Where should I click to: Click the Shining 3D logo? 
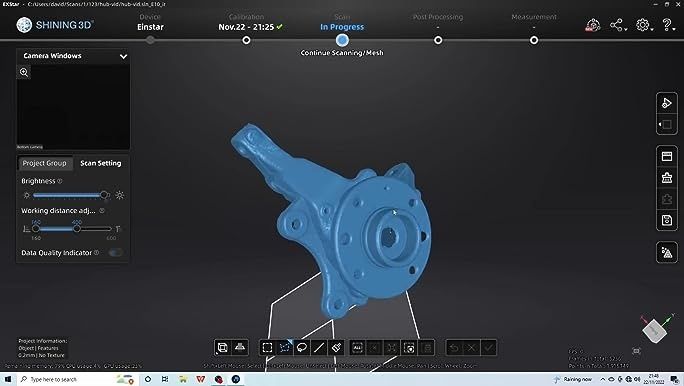pyautogui.click(x=55, y=25)
